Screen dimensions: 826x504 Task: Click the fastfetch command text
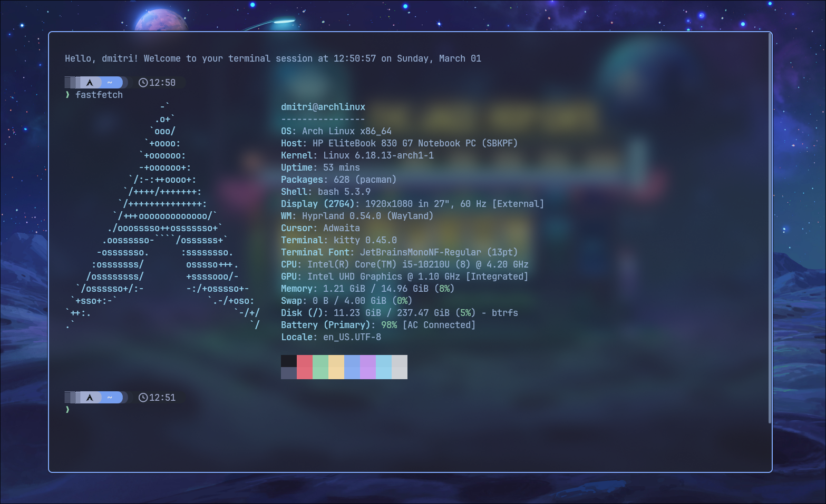click(x=99, y=95)
